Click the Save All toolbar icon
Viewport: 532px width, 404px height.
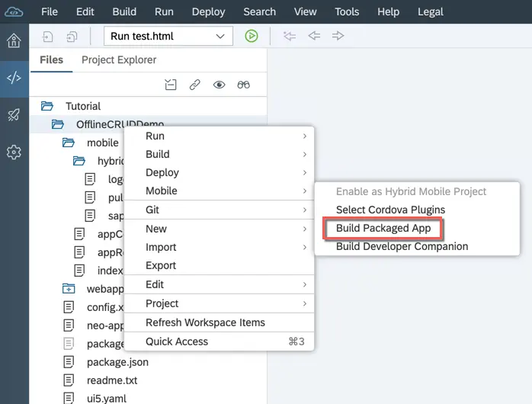pos(72,37)
